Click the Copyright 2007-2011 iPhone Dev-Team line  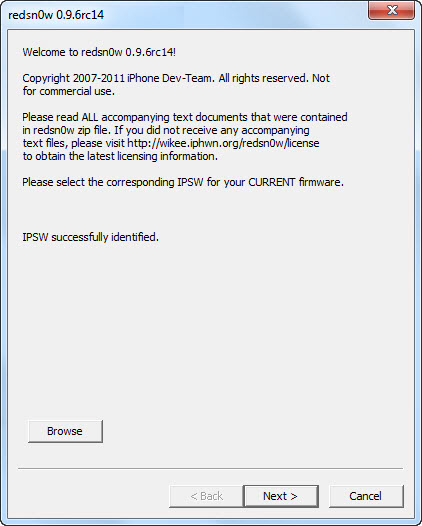click(x=176, y=78)
